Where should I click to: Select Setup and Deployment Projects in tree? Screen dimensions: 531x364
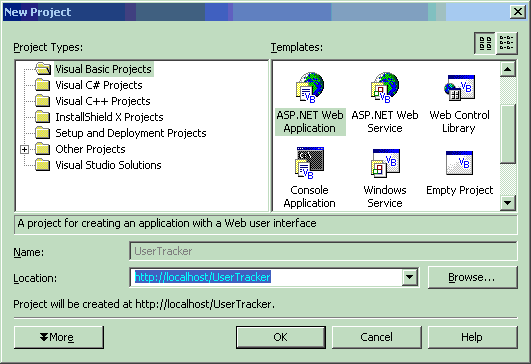pyautogui.click(x=131, y=133)
